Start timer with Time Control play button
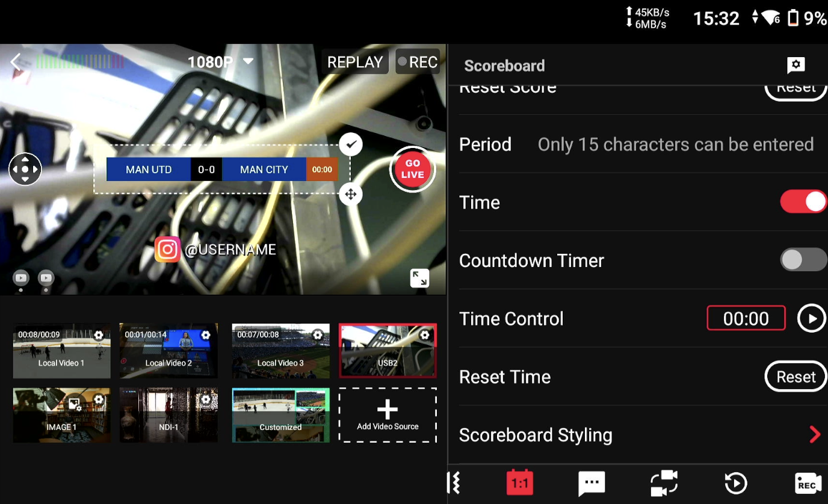 812,318
